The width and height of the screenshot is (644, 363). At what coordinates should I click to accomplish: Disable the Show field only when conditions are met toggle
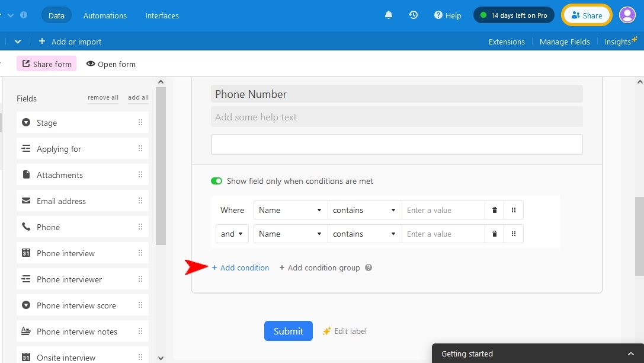(216, 181)
